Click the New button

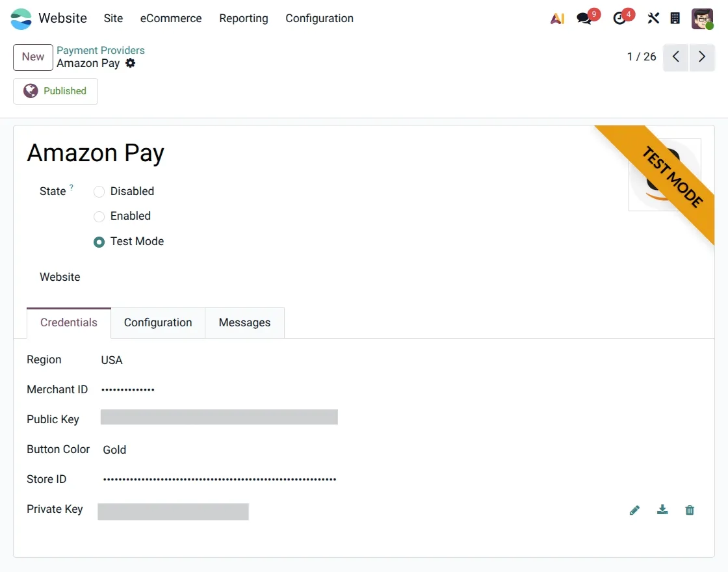pos(33,57)
